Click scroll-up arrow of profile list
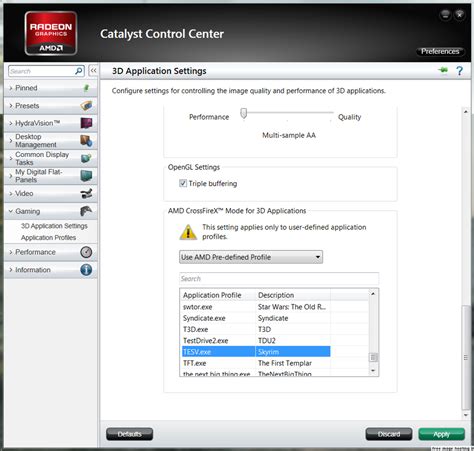The image size is (474, 451). point(373,294)
